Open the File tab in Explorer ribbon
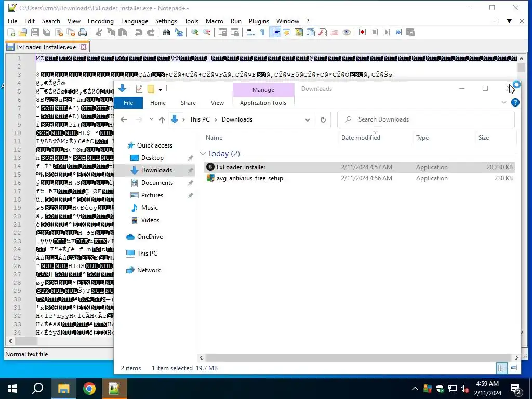 pyautogui.click(x=128, y=103)
